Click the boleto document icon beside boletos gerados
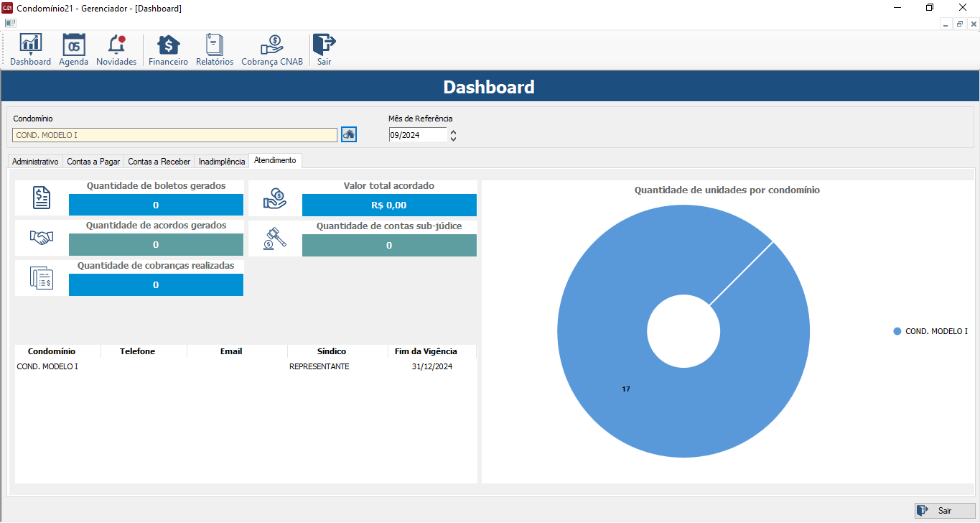The width and height of the screenshot is (980, 523). [x=42, y=198]
